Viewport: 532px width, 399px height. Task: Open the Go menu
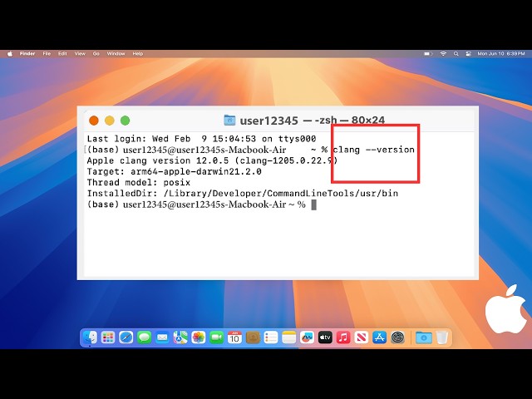[x=96, y=53]
